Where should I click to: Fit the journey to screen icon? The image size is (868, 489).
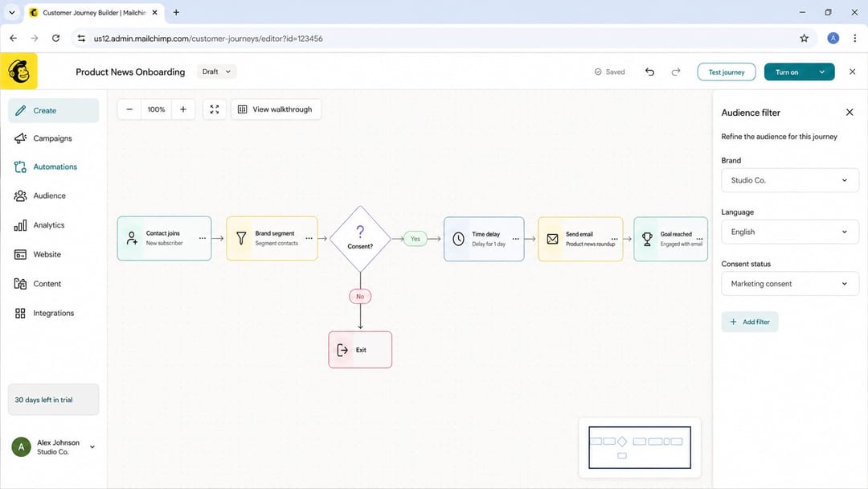tap(215, 109)
